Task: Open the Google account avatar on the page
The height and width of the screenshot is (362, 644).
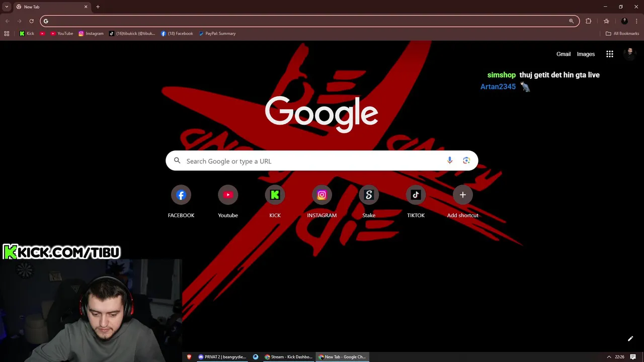Action: pyautogui.click(x=630, y=54)
